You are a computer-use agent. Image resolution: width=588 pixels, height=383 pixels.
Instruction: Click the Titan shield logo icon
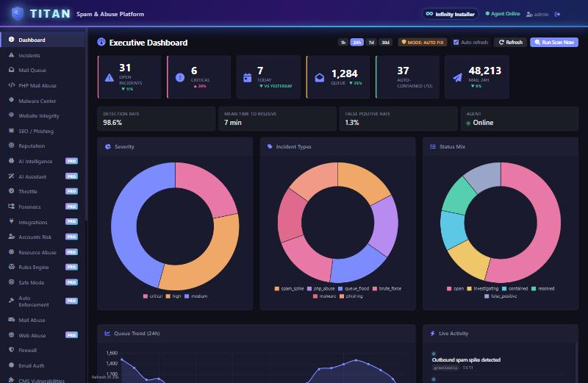17,13
